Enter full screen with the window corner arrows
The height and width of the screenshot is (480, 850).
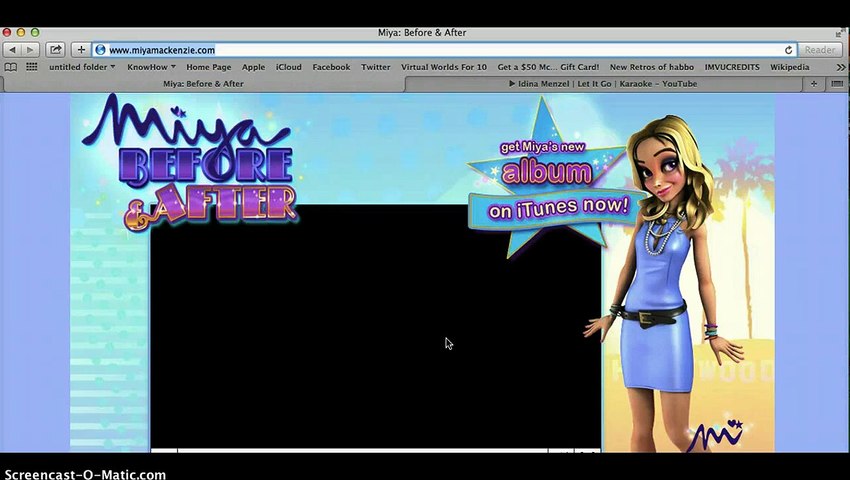point(839,33)
